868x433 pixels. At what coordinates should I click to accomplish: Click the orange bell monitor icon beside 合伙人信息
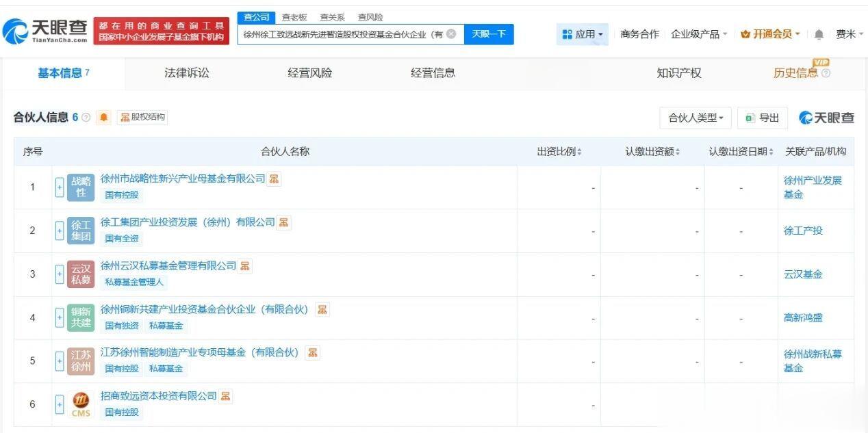(104, 118)
